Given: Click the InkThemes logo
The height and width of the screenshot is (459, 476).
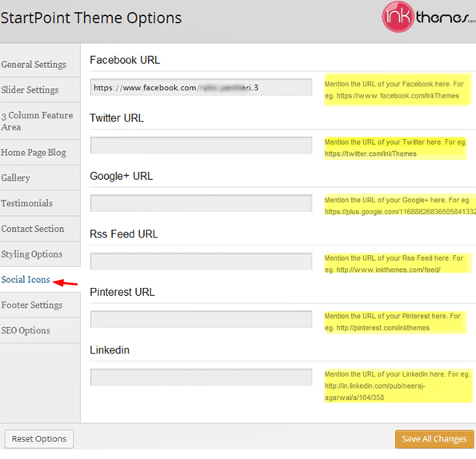Looking at the screenshot, I should [x=428, y=17].
